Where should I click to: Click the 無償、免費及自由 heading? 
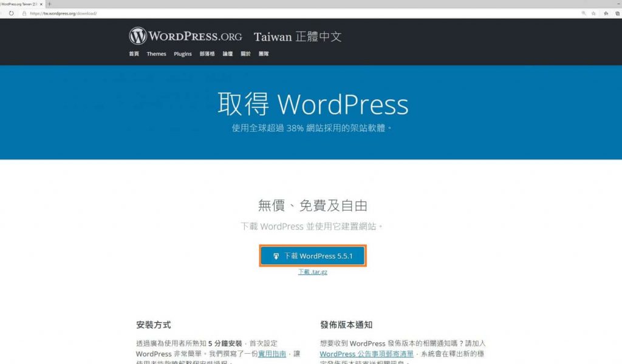[313, 206]
